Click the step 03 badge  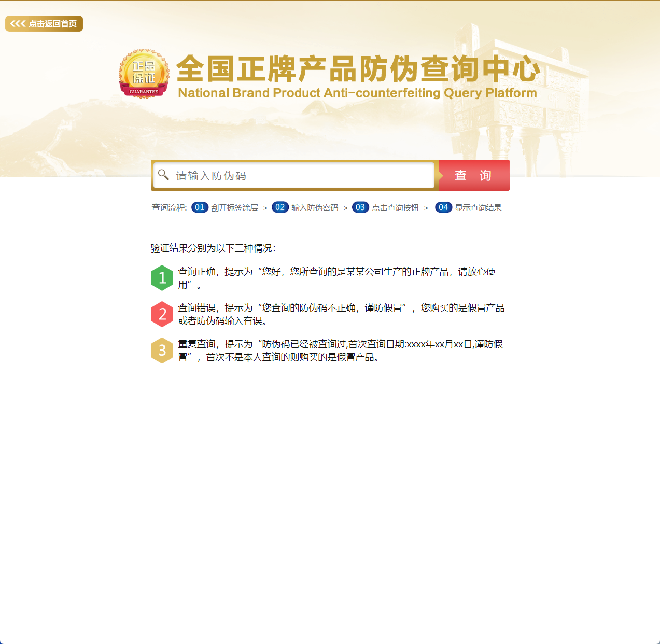(x=360, y=207)
